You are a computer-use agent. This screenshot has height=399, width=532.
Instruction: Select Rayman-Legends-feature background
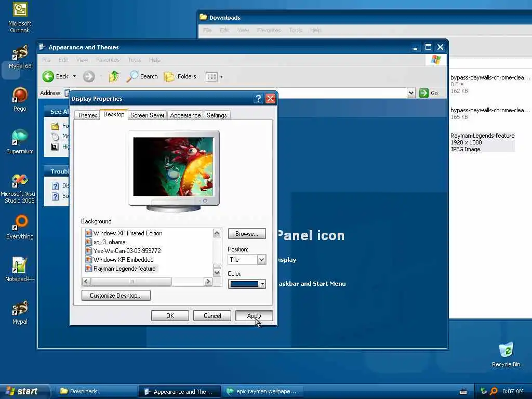pyautogui.click(x=121, y=269)
